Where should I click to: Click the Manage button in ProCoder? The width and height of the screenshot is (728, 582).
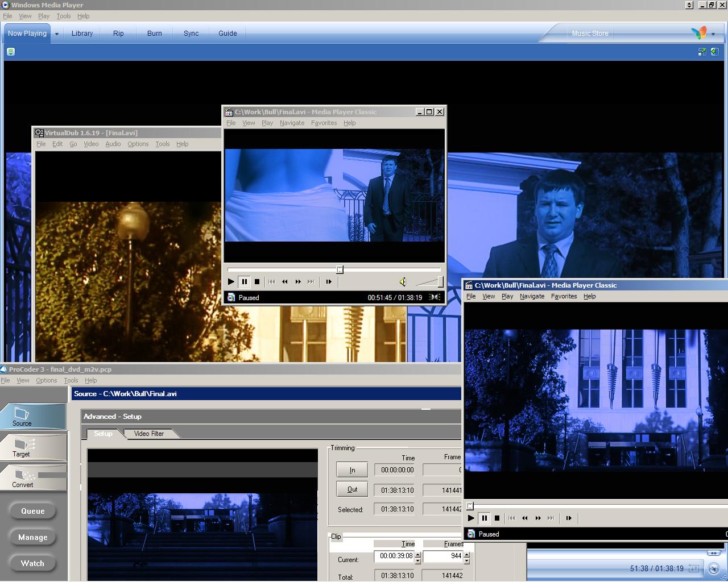33,537
